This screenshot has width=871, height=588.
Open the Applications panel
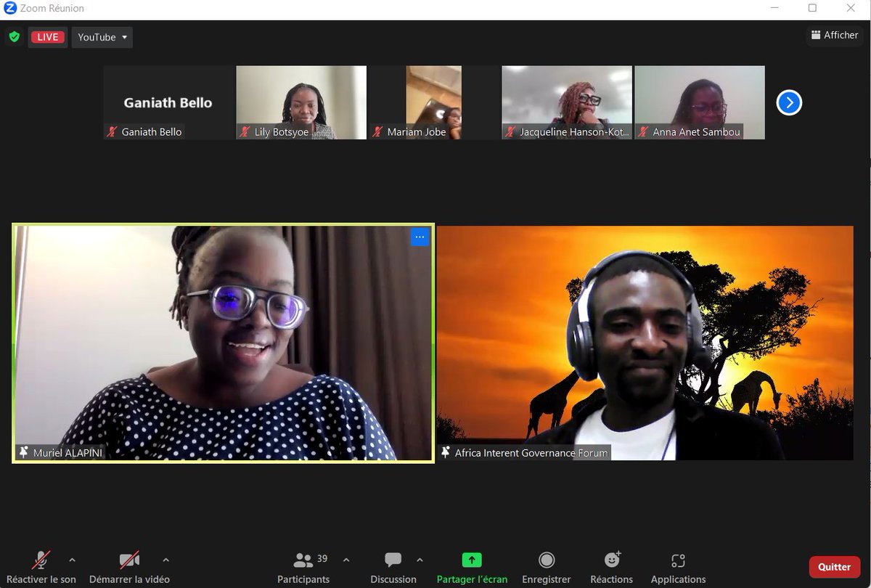[x=678, y=567]
